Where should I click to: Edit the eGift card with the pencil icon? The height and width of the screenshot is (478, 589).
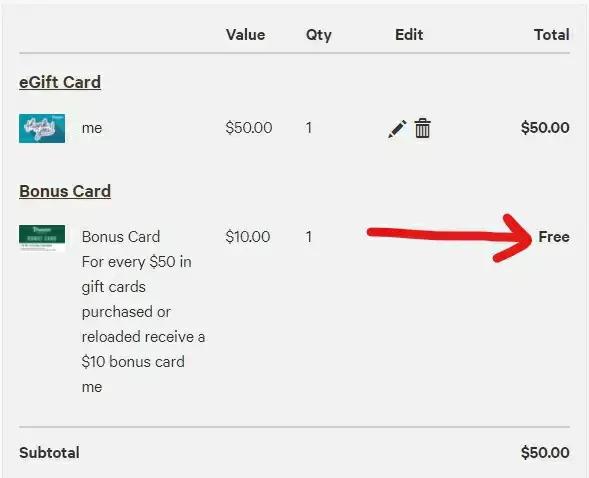(397, 129)
